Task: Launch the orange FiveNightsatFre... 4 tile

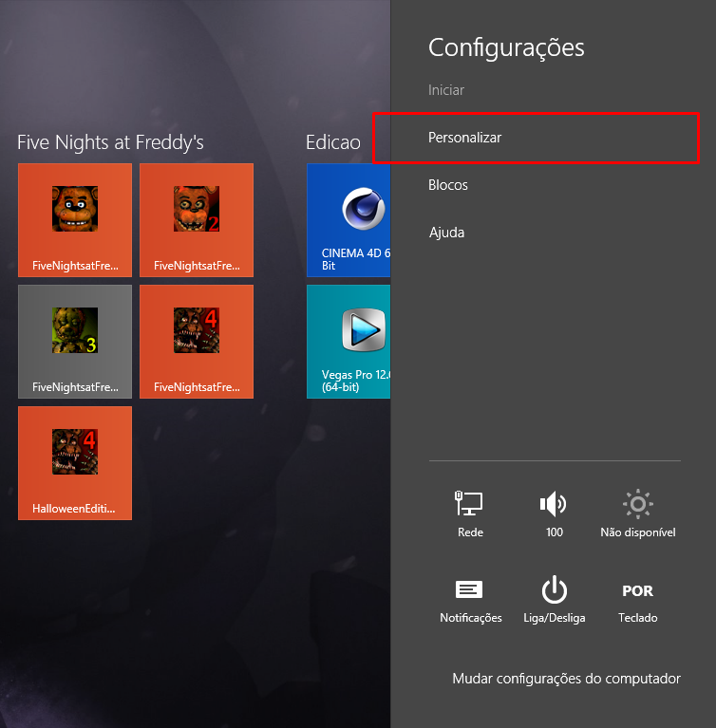Action: (x=197, y=342)
